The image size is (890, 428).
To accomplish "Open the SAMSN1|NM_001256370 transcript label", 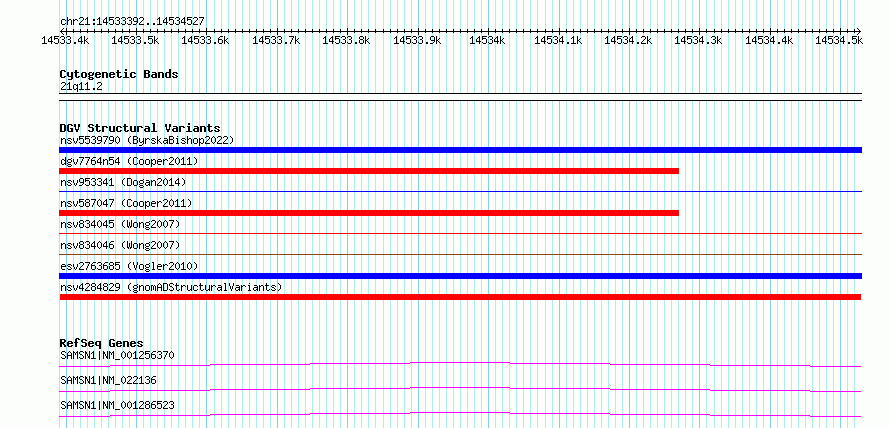I will coord(117,355).
